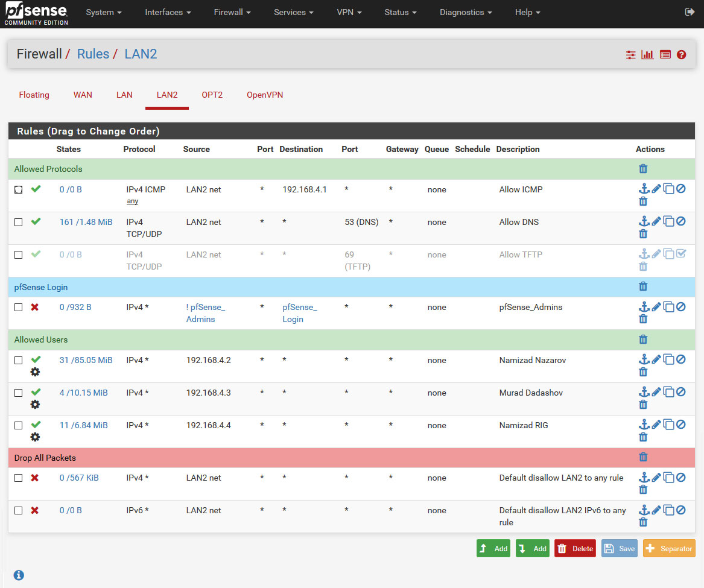Open the ! pfSense_Admins source alias link
The width and height of the screenshot is (704, 588).
[x=206, y=314]
